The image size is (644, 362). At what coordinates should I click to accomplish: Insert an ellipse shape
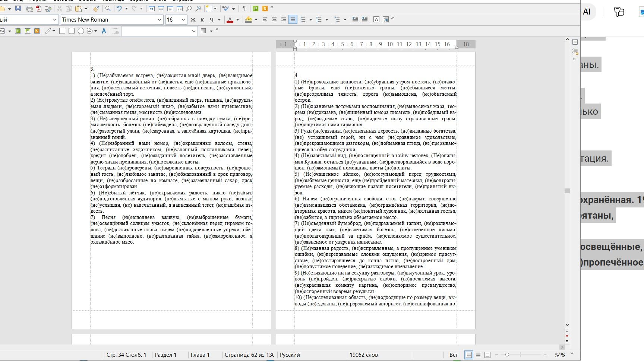tap(80, 31)
